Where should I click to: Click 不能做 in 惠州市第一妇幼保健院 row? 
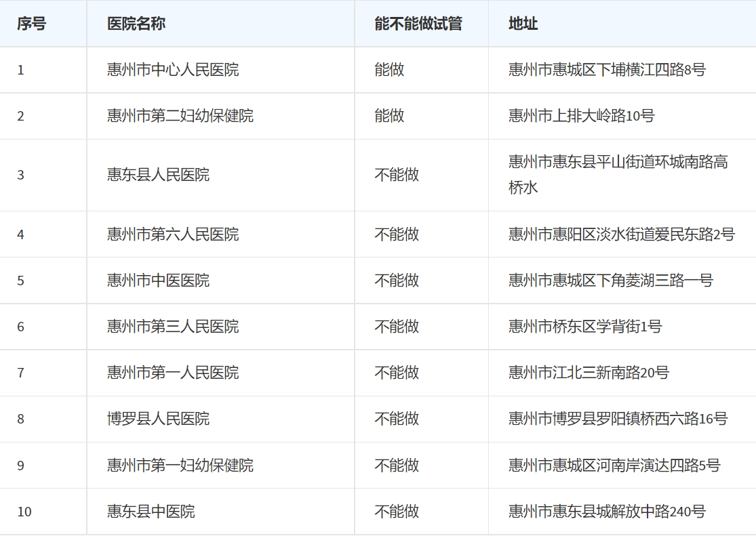pos(397,465)
